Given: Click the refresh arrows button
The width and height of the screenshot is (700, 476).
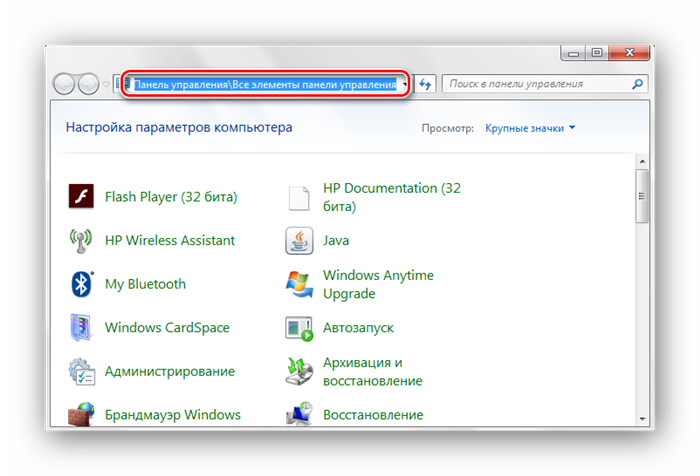Looking at the screenshot, I should click(425, 84).
